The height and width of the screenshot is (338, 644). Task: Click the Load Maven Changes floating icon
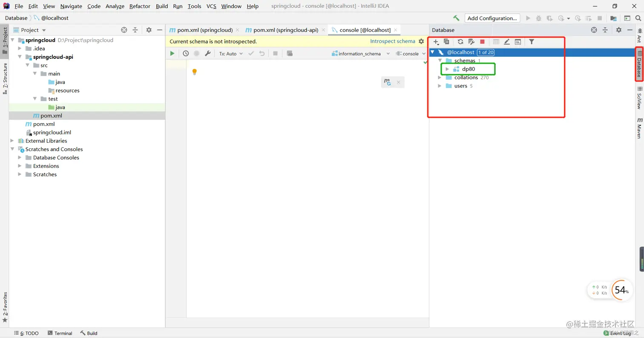387,82
